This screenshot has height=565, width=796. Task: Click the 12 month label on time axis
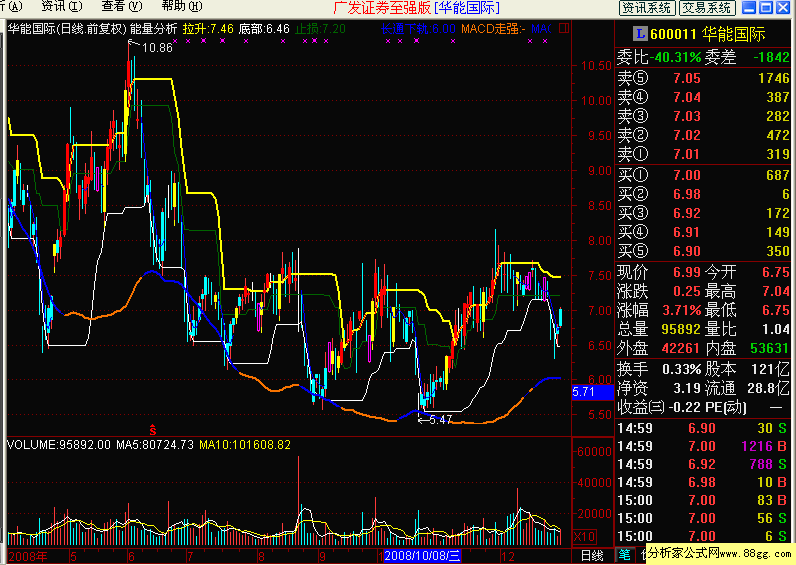(x=507, y=556)
